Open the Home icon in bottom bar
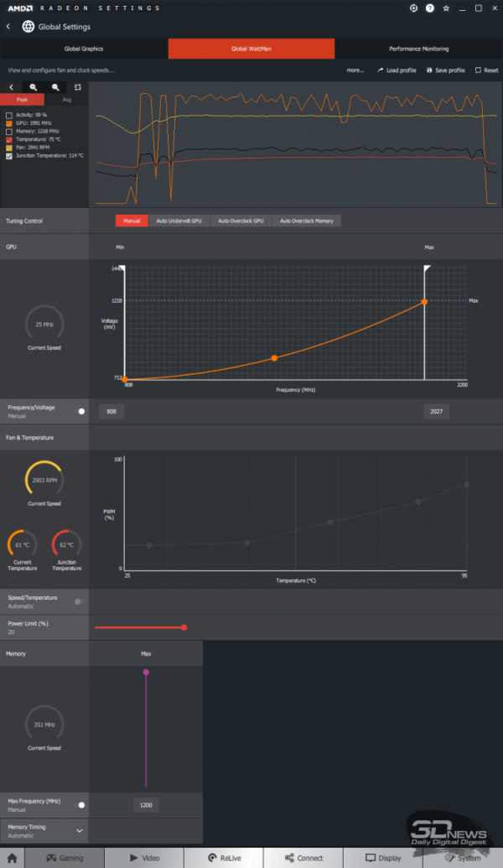 13,858
